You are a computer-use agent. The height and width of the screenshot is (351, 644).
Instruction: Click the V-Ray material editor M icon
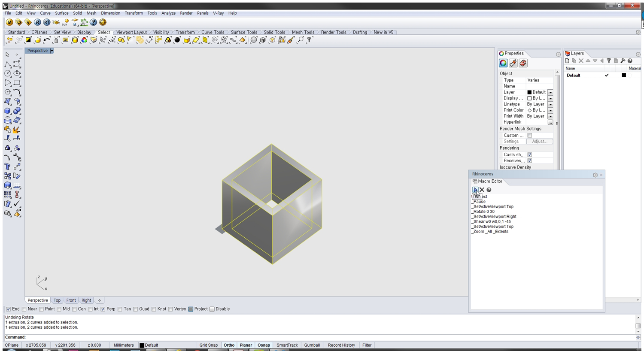(x=9, y=22)
